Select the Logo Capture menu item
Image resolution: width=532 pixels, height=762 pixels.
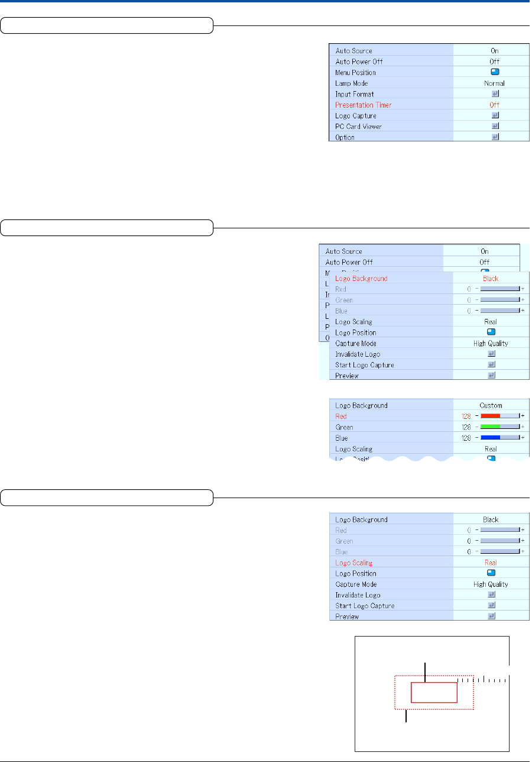[355, 115]
